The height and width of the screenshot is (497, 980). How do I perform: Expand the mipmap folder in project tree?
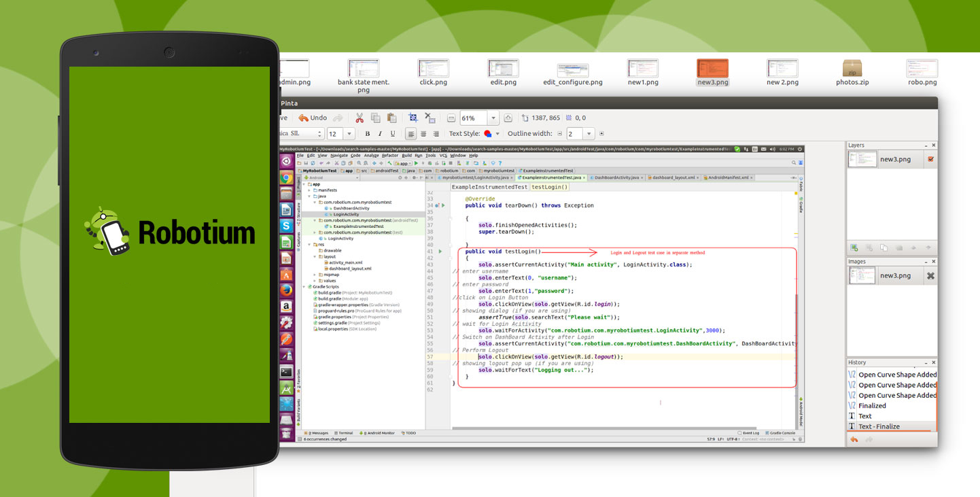coord(315,274)
